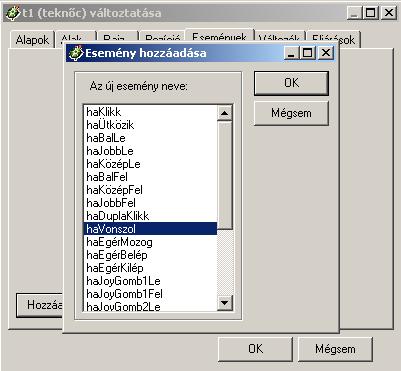Minimize the Esemény hozzáadása dialog

click(x=292, y=53)
